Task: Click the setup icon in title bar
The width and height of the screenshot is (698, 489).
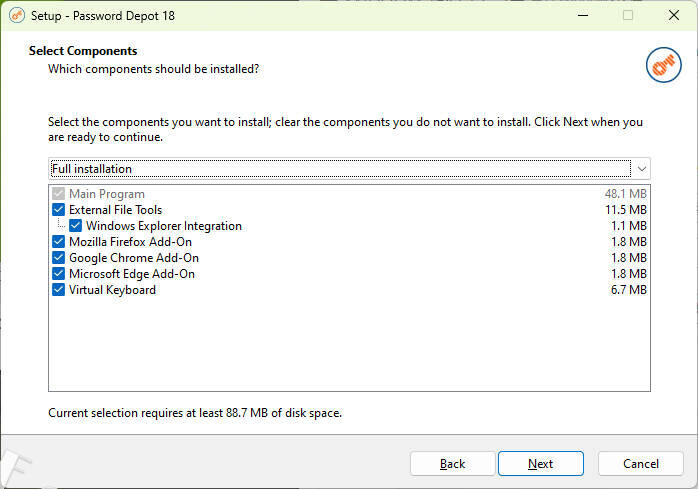Action: tap(16, 15)
